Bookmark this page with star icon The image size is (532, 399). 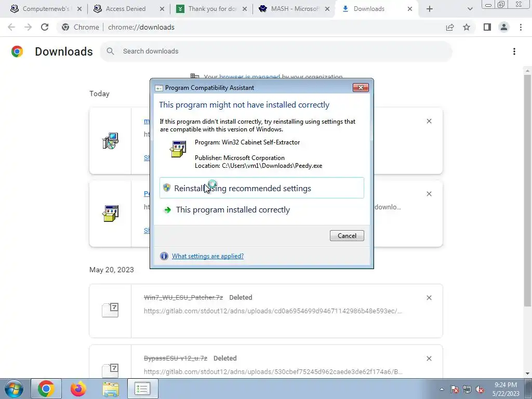click(x=467, y=27)
